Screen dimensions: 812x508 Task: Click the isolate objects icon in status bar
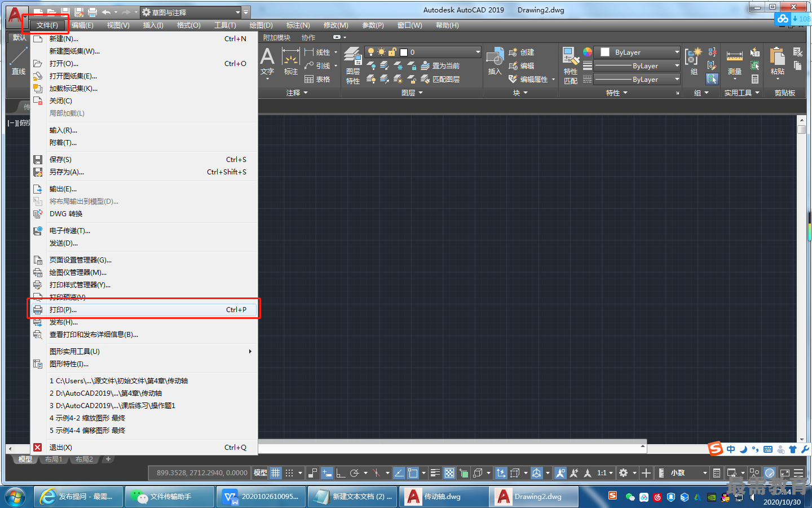(754, 473)
